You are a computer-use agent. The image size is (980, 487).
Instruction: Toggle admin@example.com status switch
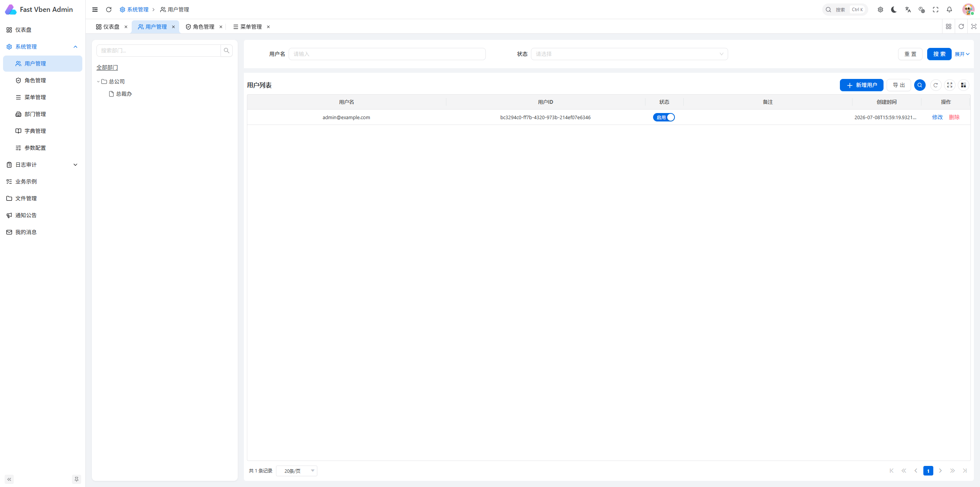[664, 117]
